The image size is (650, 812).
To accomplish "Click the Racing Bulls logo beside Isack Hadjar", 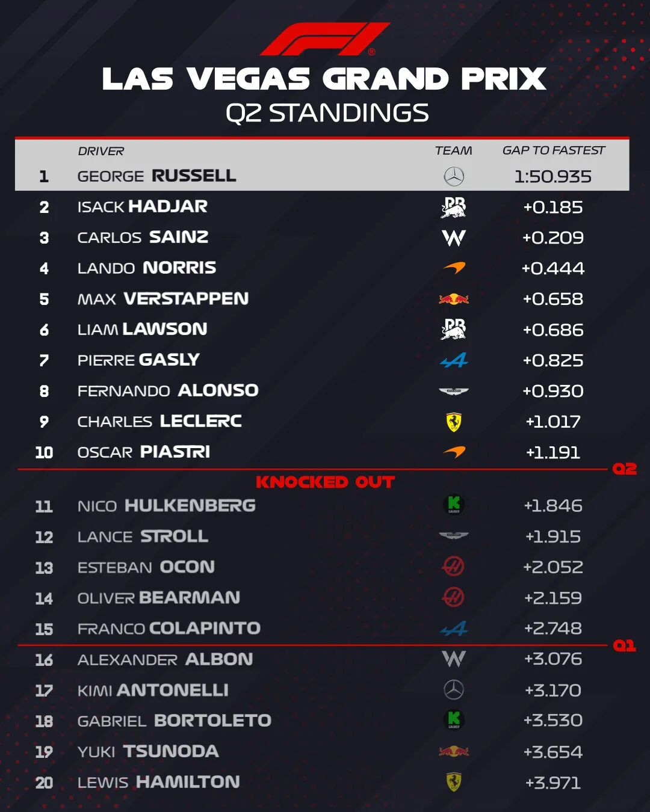I will 454,208.
